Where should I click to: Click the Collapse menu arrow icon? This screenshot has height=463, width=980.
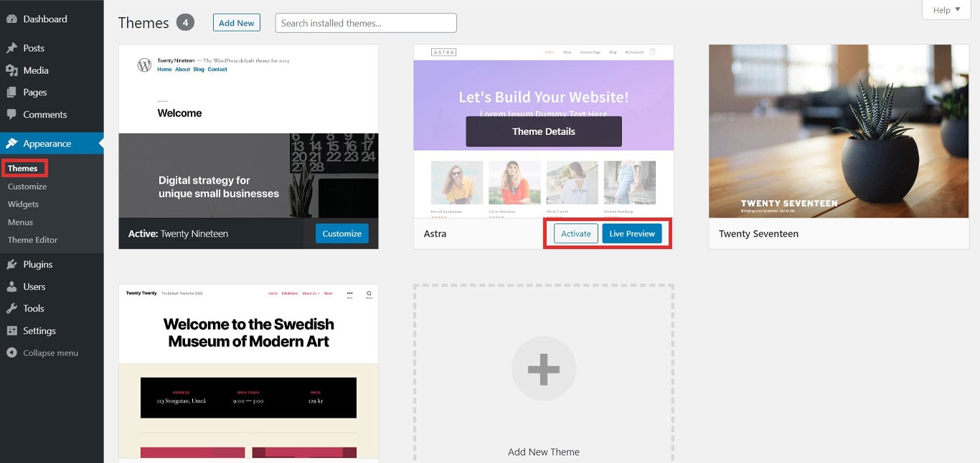click(x=11, y=353)
